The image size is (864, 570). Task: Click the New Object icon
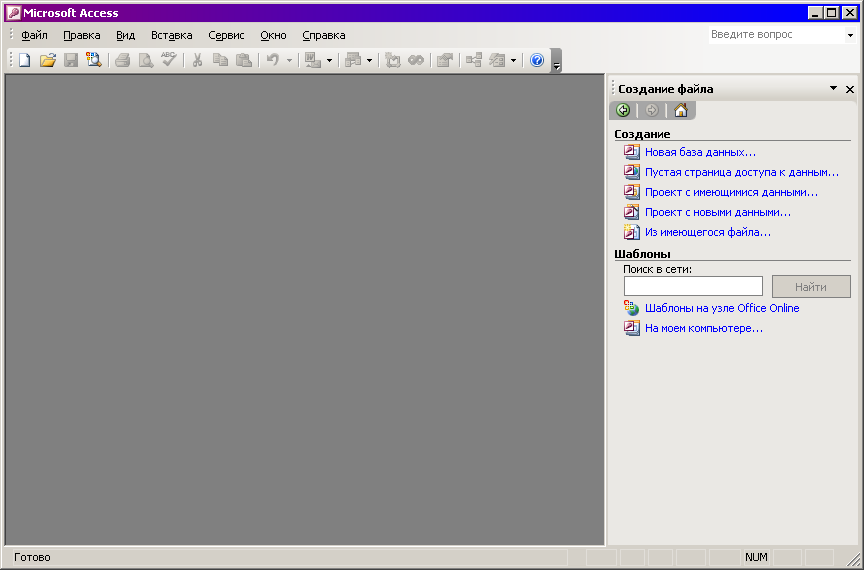point(497,60)
